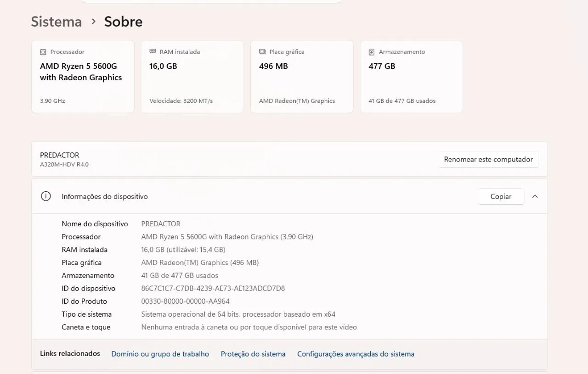This screenshot has height=374, width=588.
Task: Select the 477 GB Armazenamento card
Action: click(411, 77)
